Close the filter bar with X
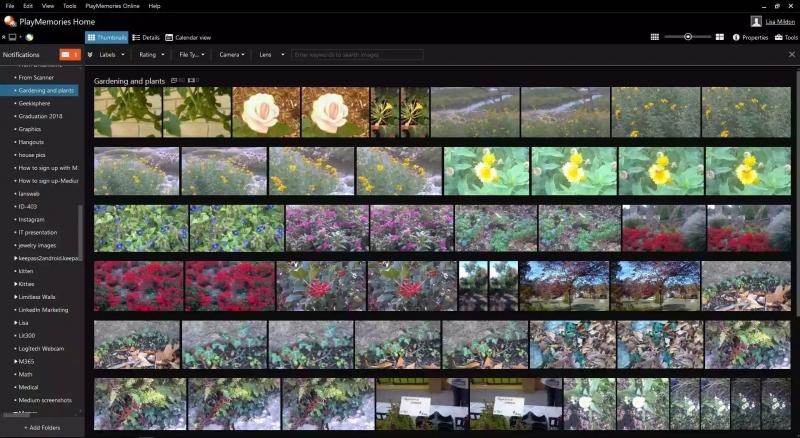800x438 pixels. [791, 54]
